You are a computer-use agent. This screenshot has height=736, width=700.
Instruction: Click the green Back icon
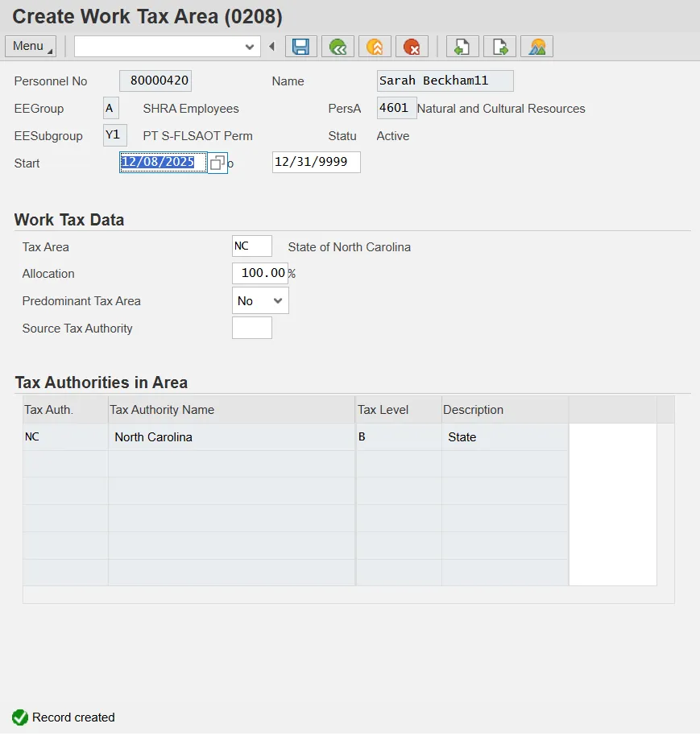[338, 47]
